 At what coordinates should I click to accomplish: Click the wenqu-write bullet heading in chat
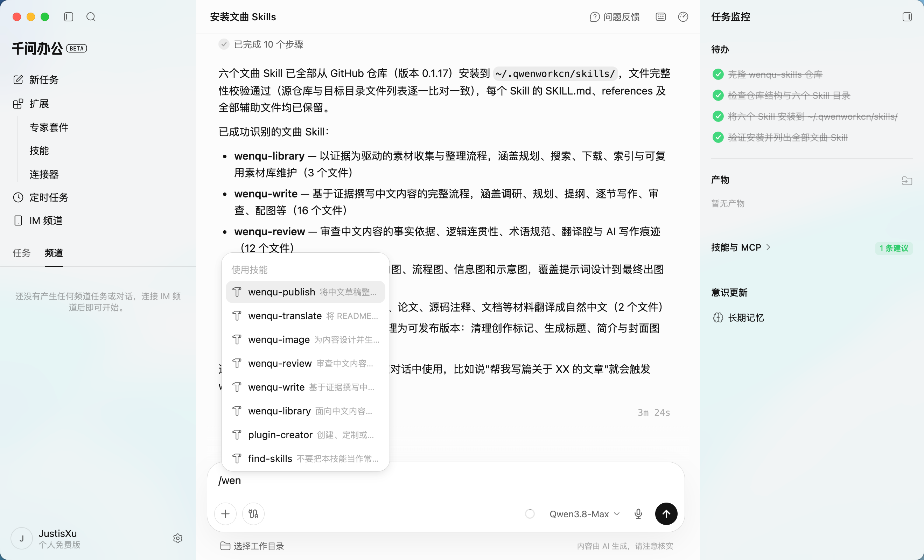[266, 194]
